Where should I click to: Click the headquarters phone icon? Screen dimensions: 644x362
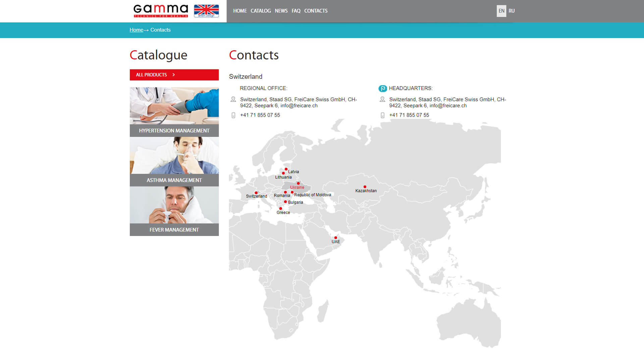point(382,115)
